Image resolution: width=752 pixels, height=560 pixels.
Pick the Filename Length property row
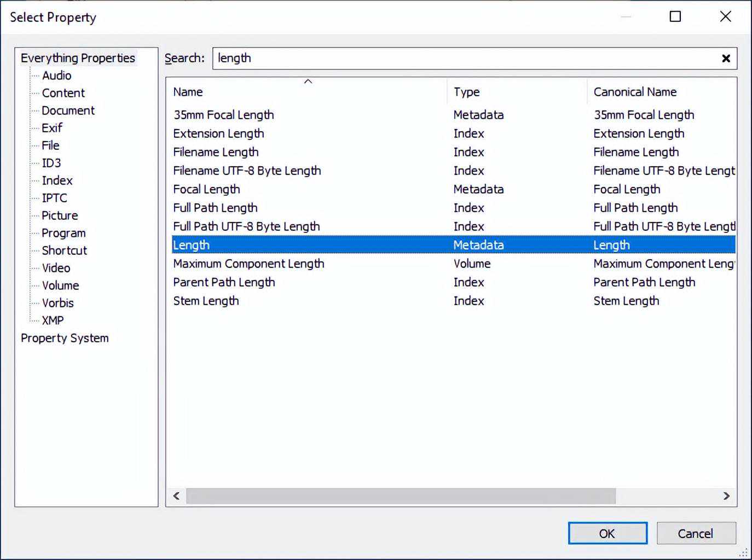click(216, 152)
